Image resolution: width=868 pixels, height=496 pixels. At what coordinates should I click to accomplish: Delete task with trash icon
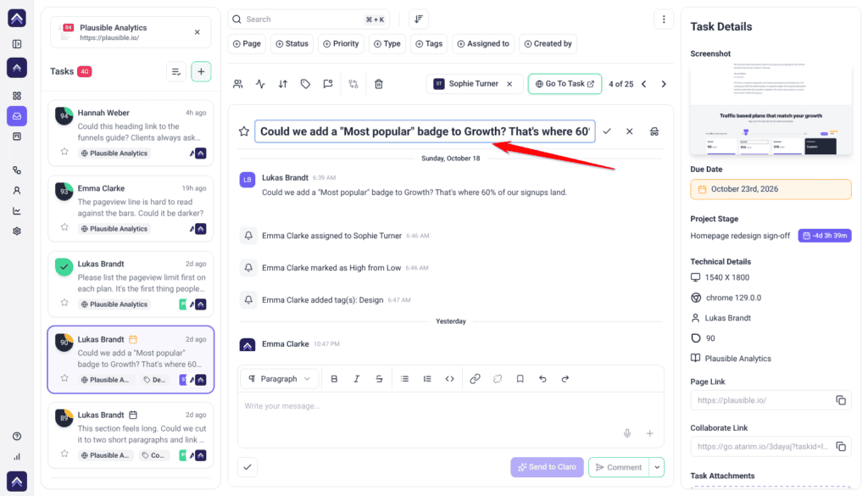tap(379, 84)
